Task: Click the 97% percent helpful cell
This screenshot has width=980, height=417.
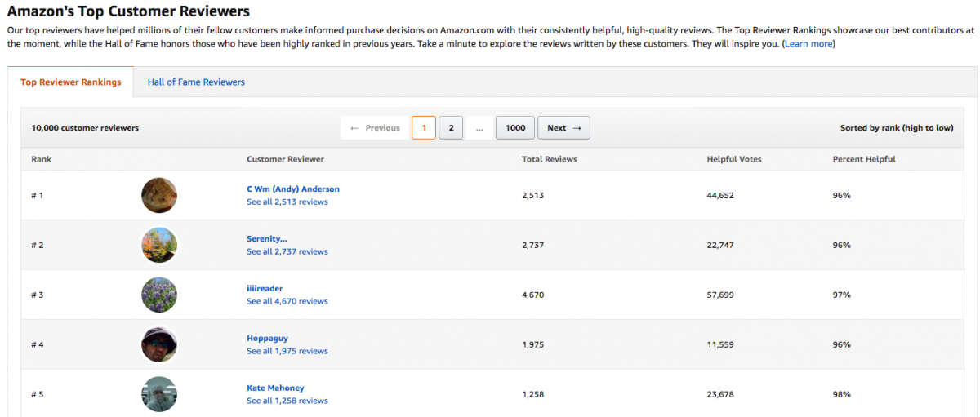Action: 841,295
